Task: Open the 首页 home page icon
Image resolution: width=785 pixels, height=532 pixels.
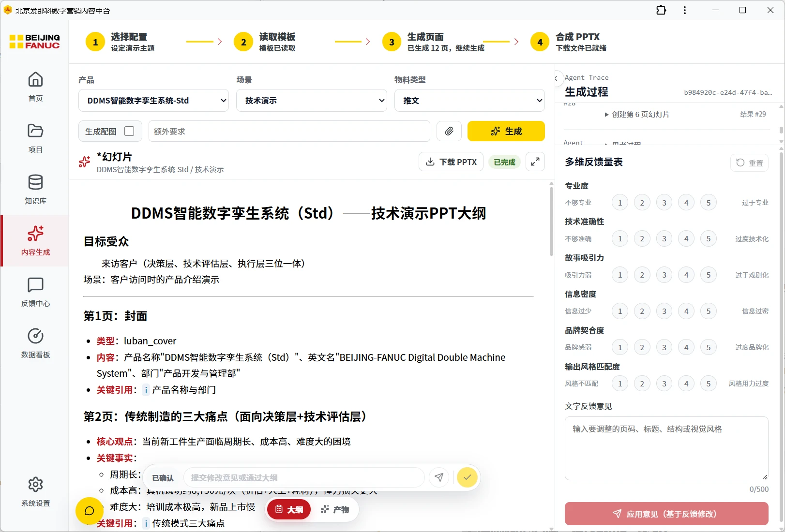Action: 35,80
